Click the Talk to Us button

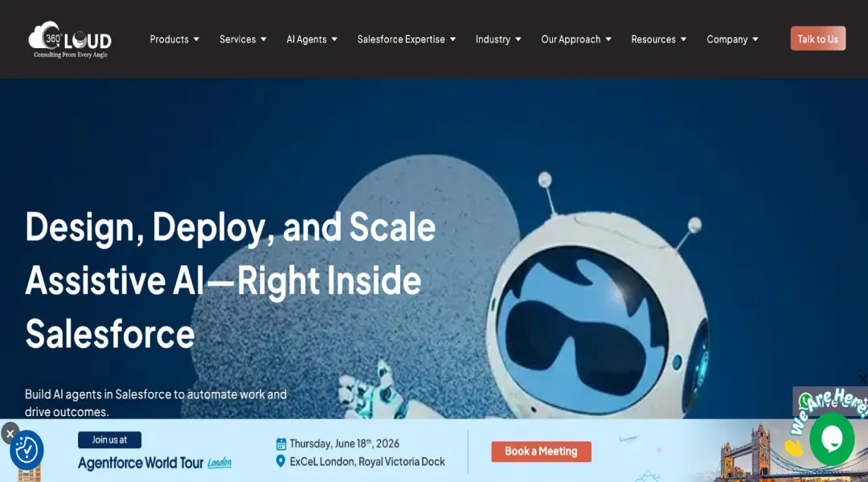click(x=817, y=39)
